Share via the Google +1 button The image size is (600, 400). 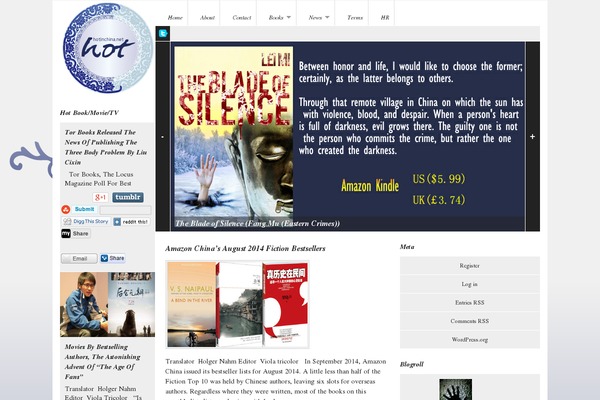click(x=100, y=198)
